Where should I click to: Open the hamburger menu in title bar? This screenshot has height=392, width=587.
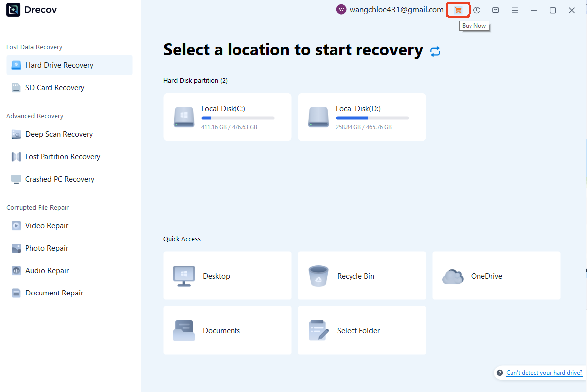coord(514,10)
